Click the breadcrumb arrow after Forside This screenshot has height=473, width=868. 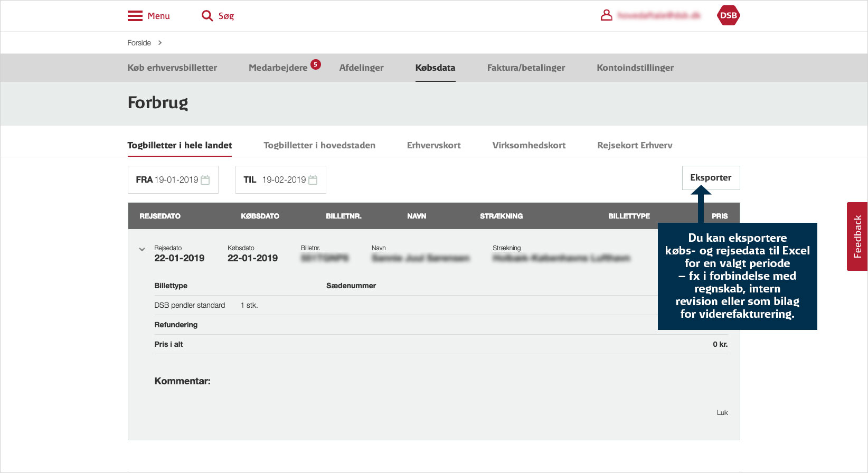[x=160, y=43]
